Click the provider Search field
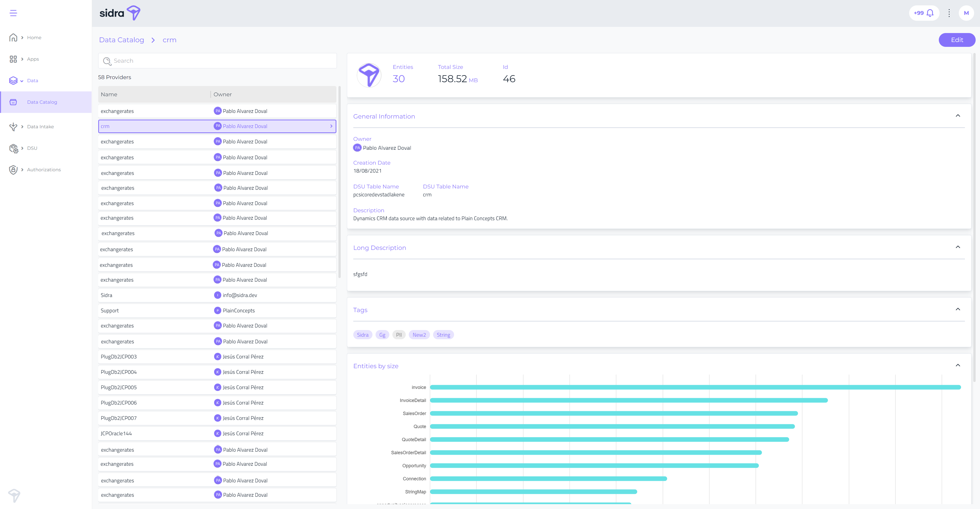Screen dimensions: 980x509 [x=221, y=61]
